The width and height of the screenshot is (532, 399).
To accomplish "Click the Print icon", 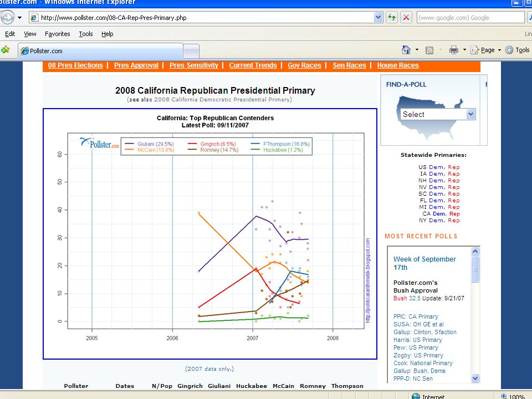I will (454, 50).
